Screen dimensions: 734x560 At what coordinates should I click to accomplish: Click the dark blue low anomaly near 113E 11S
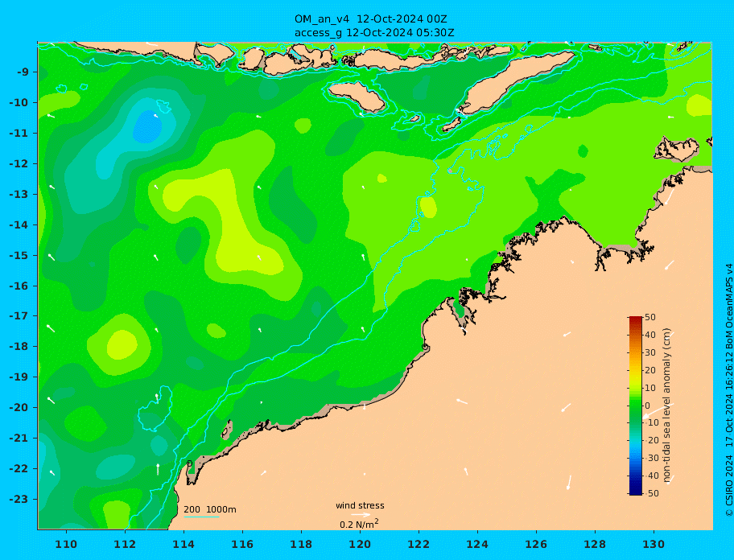[147, 127]
